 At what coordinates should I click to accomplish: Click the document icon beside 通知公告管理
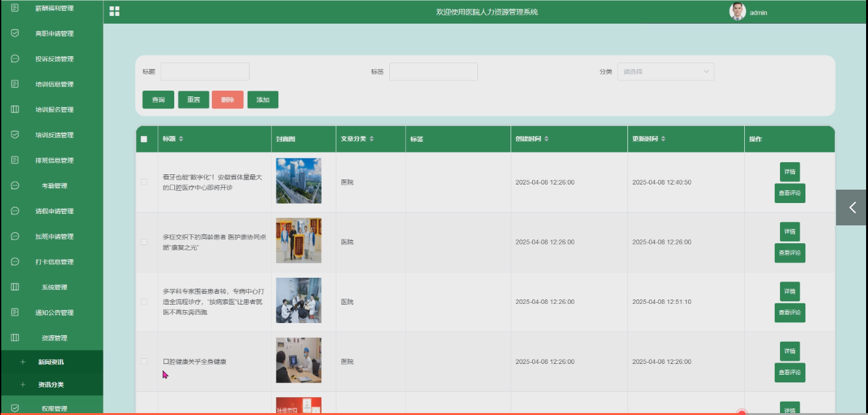pos(15,312)
